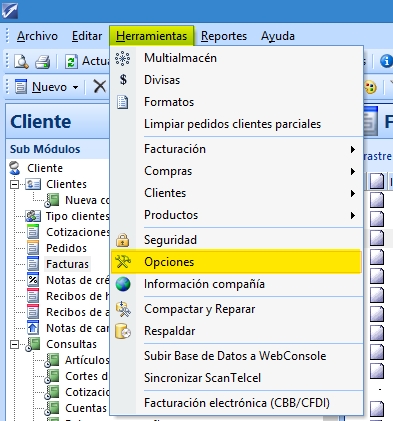Expand the Clientes submenu arrow

pyautogui.click(x=353, y=193)
